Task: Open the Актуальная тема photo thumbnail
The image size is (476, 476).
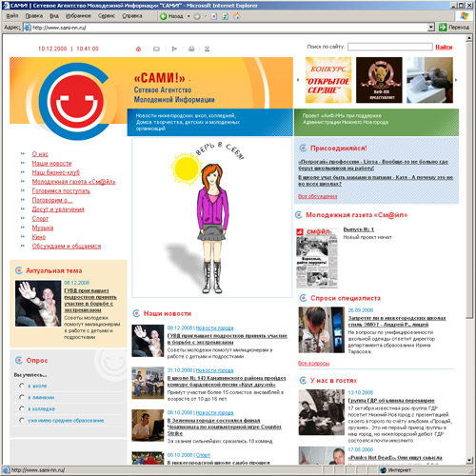Action: (38, 303)
